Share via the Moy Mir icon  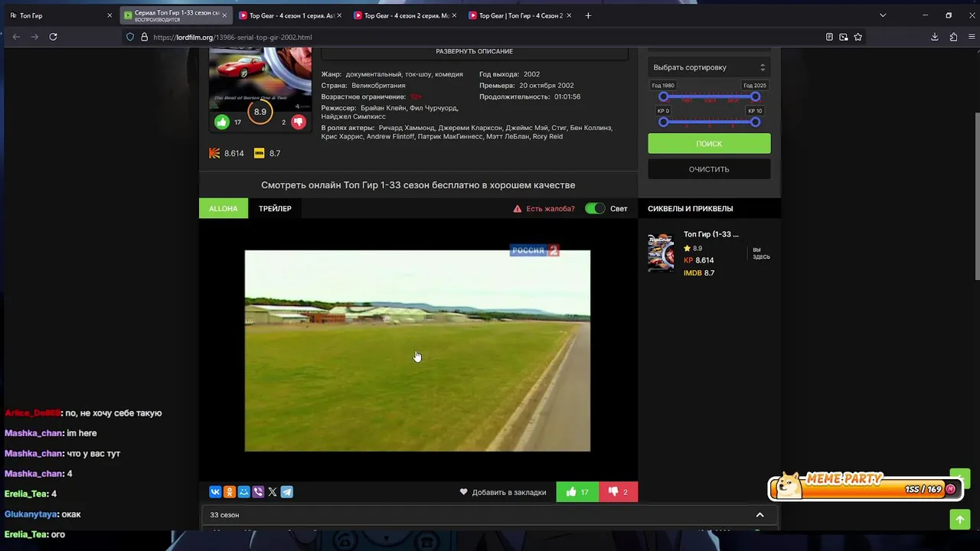click(x=243, y=492)
